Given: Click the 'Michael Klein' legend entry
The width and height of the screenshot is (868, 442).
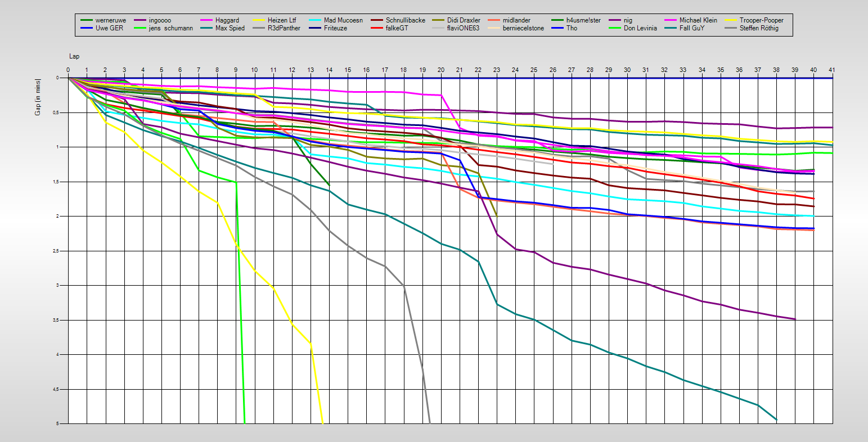Looking at the screenshot, I should [698, 20].
